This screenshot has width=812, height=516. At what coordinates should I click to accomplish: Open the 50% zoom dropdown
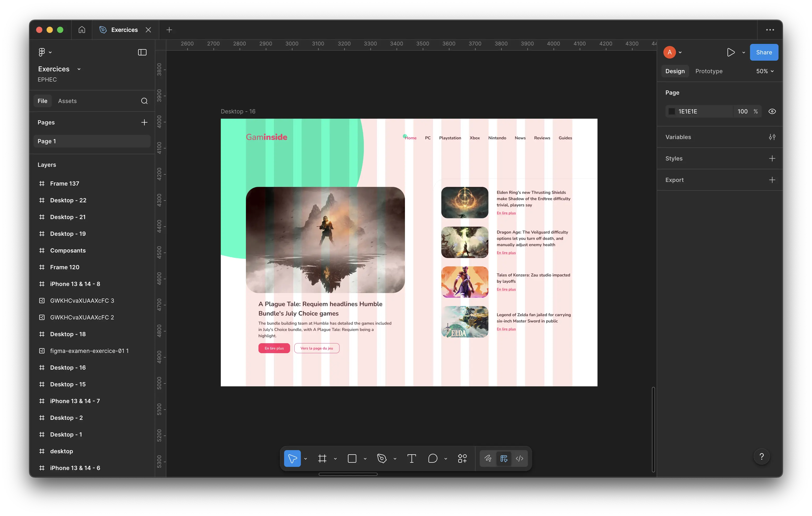click(764, 71)
